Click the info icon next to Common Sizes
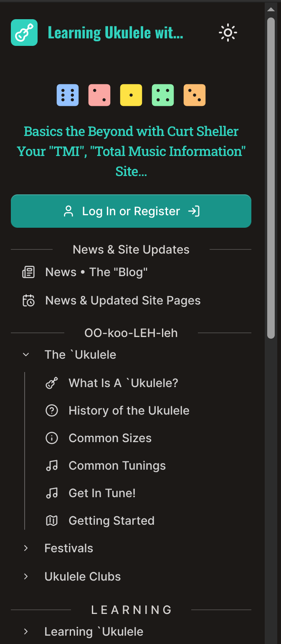This screenshot has height=644, width=281. (x=51, y=438)
